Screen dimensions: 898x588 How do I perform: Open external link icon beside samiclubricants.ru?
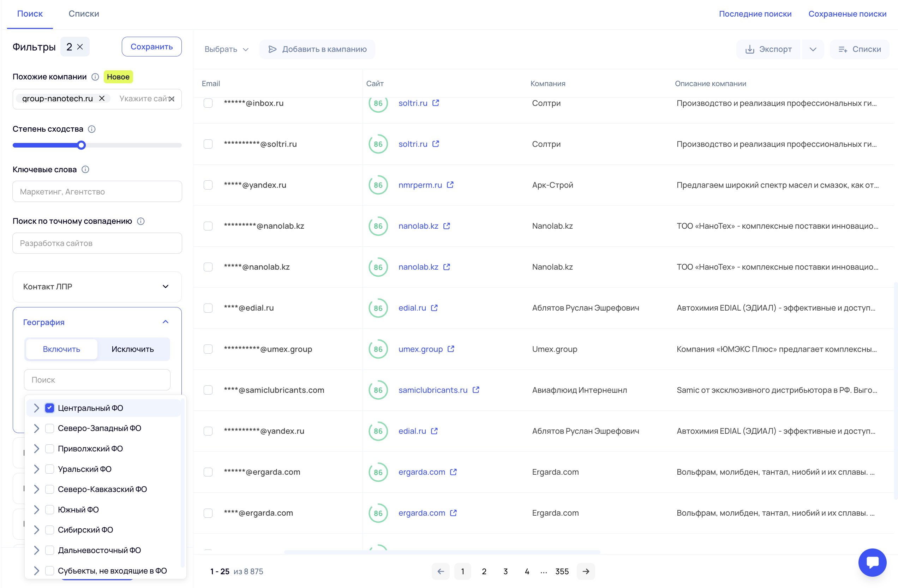pos(476,390)
